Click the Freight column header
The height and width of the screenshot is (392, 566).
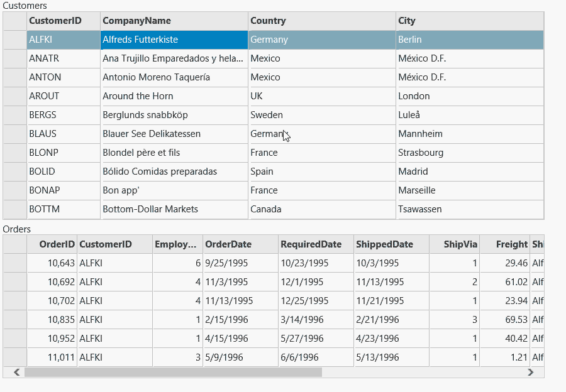click(504, 244)
